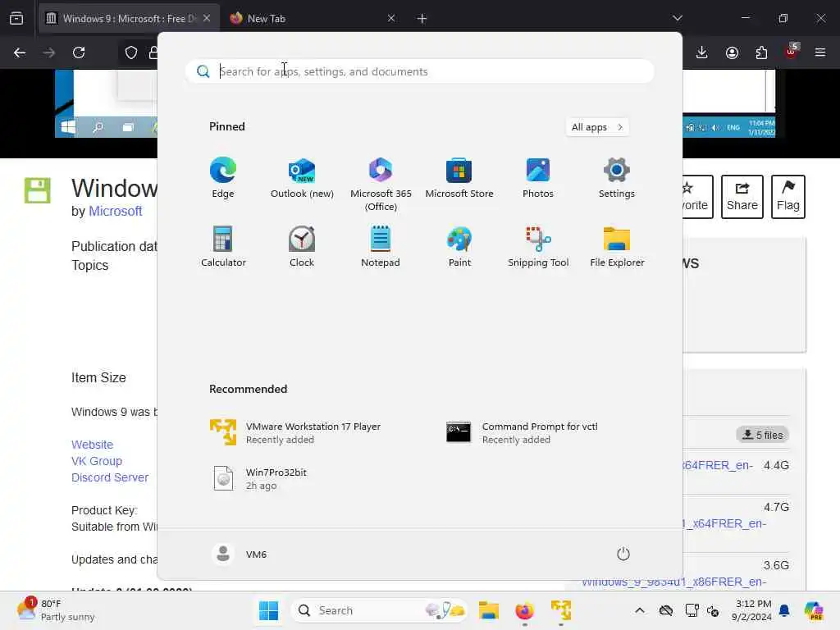840x630 pixels.
Task: Open Firefox View icon in tab bar
Action: click(16, 19)
